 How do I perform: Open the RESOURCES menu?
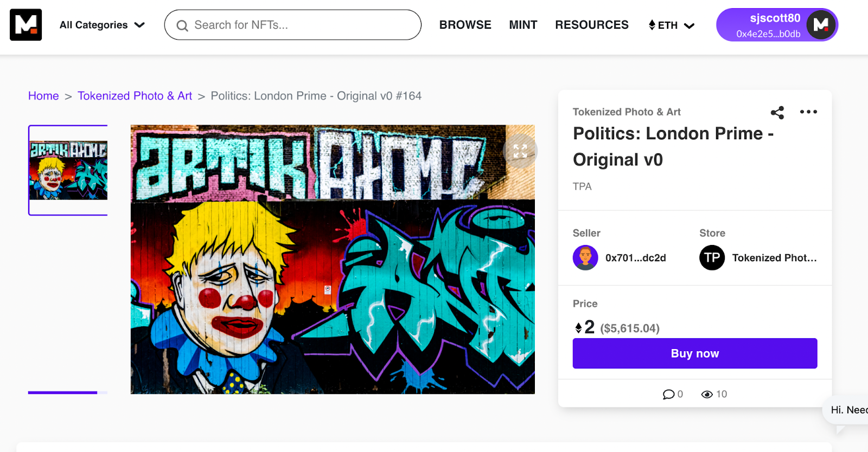click(x=591, y=25)
